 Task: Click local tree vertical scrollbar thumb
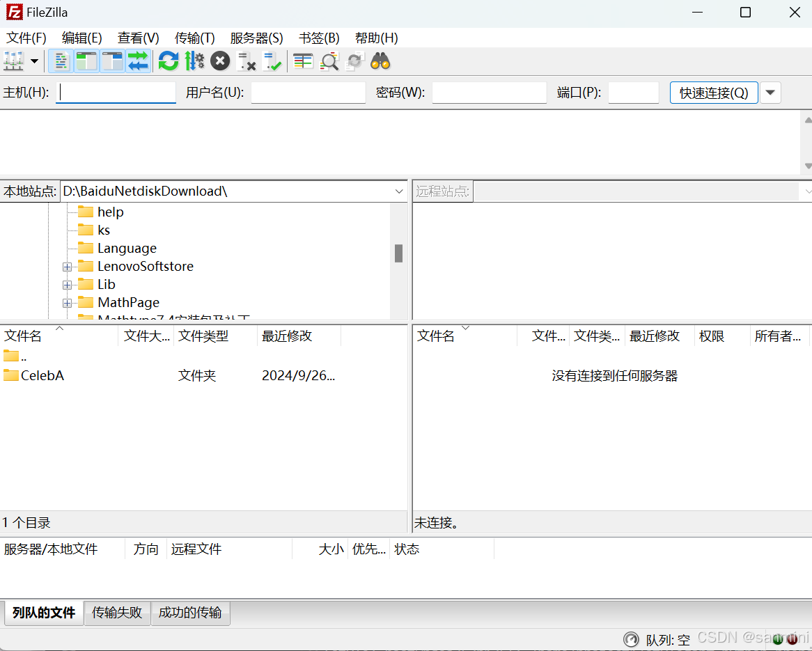pos(398,253)
